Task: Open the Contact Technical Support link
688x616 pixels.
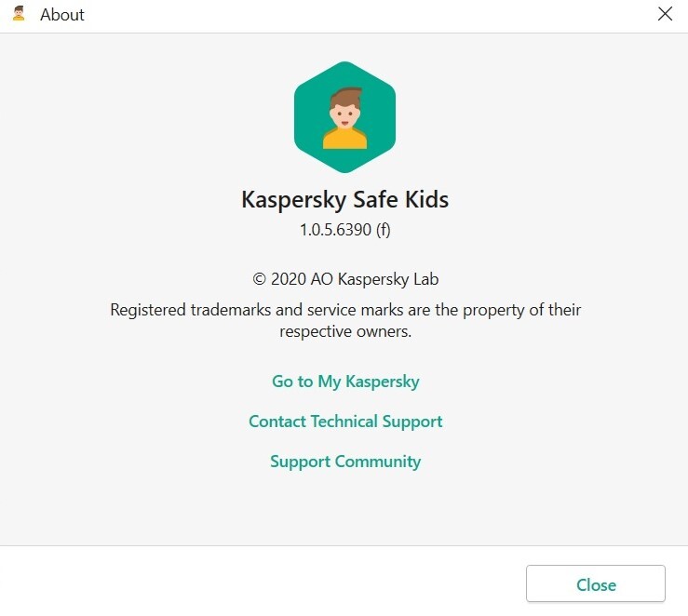Action: 345,422
